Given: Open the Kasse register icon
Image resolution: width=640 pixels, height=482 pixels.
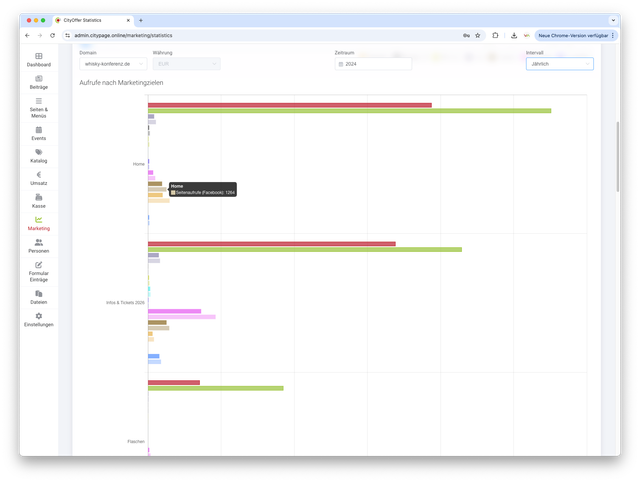Looking at the screenshot, I should pyautogui.click(x=38, y=201).
